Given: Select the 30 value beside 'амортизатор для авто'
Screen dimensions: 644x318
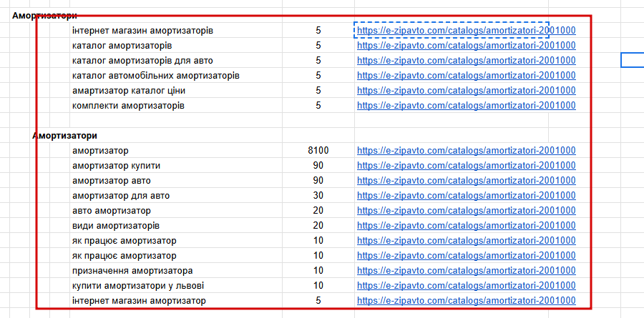Looking at the screenshot, I should 318,196.
